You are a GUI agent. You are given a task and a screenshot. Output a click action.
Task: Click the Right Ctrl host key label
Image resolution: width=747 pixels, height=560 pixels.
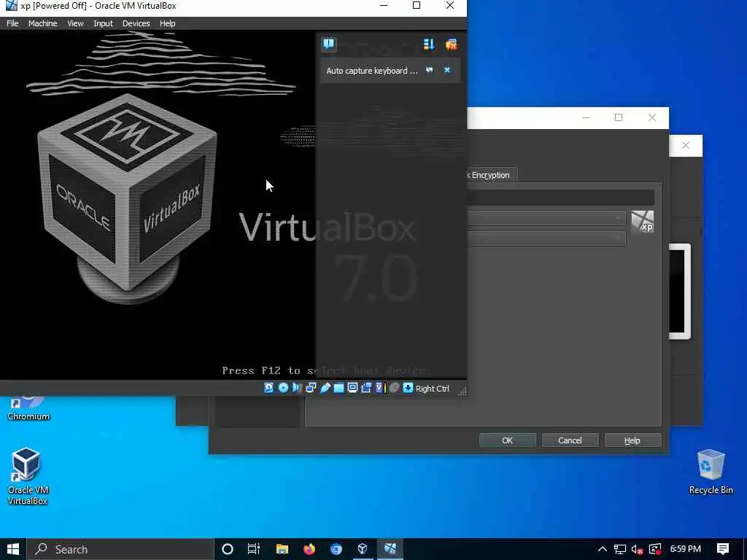432,389
